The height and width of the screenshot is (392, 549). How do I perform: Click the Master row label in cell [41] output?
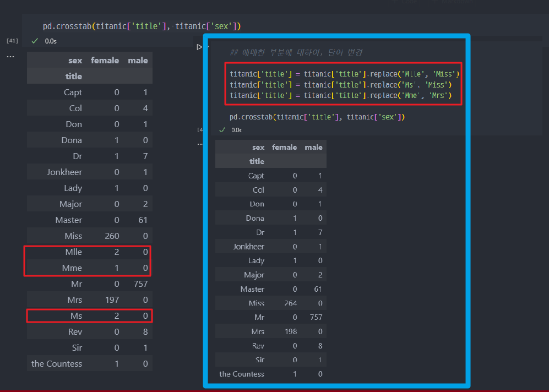[x=69, y=220]
